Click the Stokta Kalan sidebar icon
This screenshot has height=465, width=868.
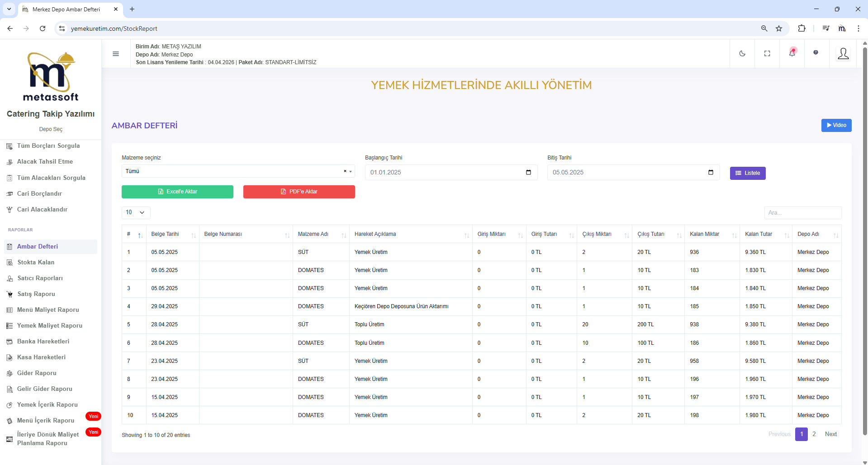tap(9, 263)
